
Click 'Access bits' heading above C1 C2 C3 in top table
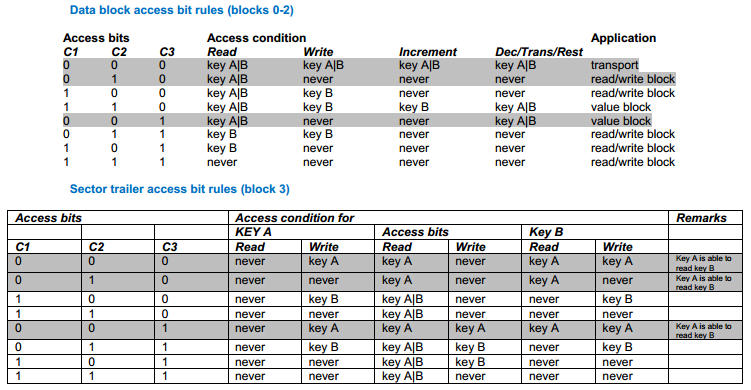coord(96,38)
